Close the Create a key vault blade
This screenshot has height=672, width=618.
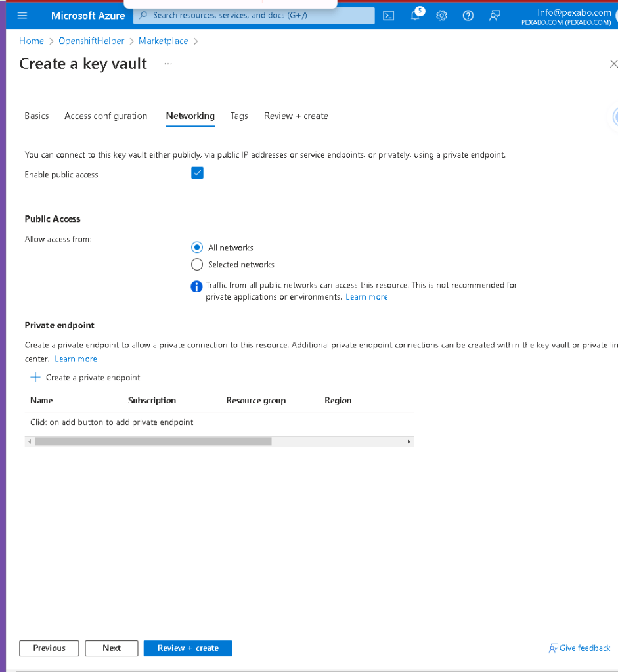coord(613,64)
